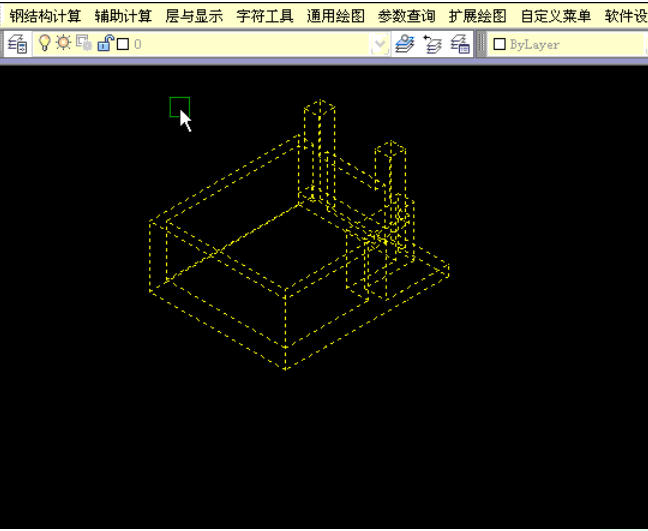Expand the layer list dropdown arrow

pos(379,44)
